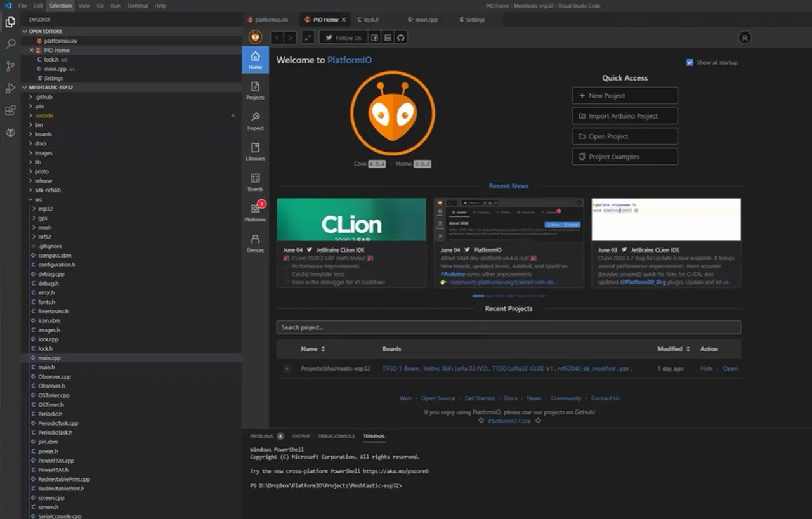
Task: Switch to the OUTPUT panel tab
Action: pos(301,437)
